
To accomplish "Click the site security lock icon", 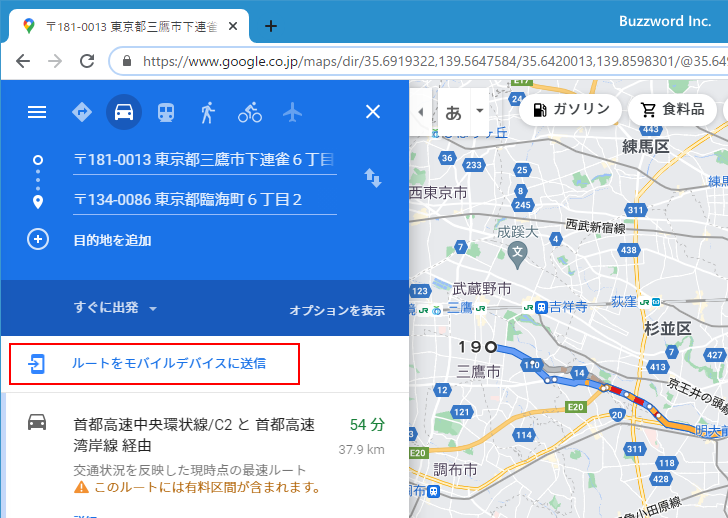I will pyautogui.click(x=127, y=61).
